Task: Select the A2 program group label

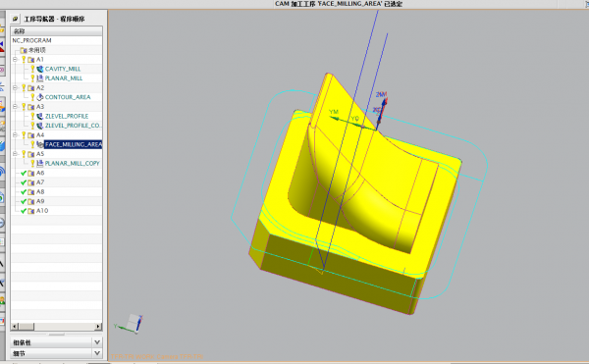Action: (40, 87)
